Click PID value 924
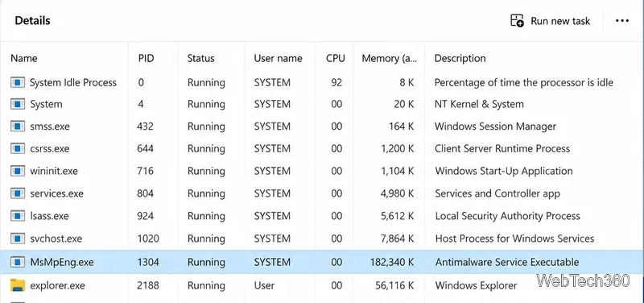The height and width of the screenshot is (303, 644). click(x=146, y=216)
